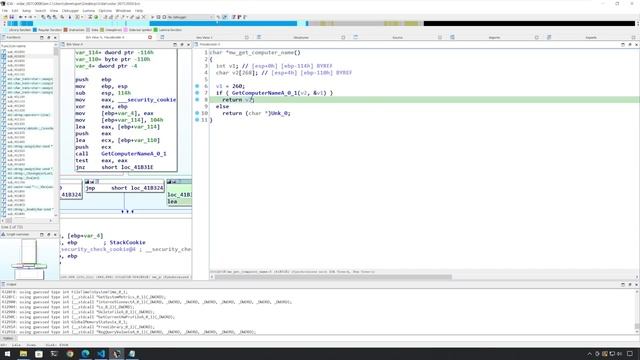Click the External symbol legend swatch
640x360 pixels.
(125, 30)
